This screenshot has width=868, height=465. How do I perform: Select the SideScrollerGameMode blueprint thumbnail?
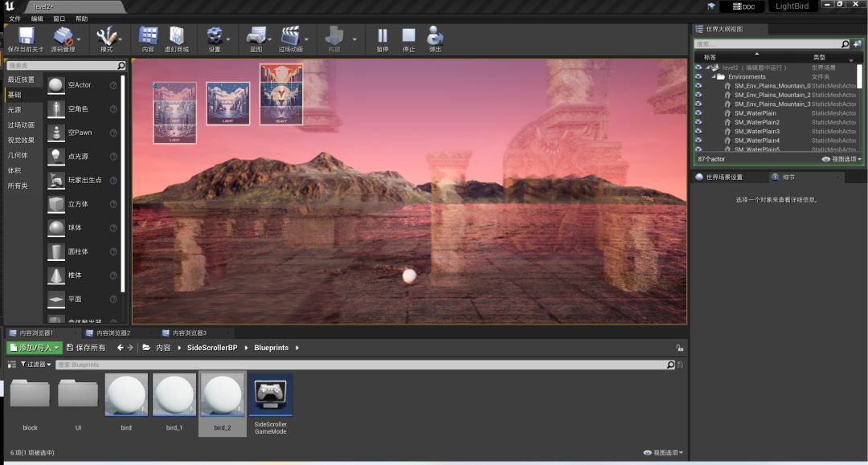(271, 395)
